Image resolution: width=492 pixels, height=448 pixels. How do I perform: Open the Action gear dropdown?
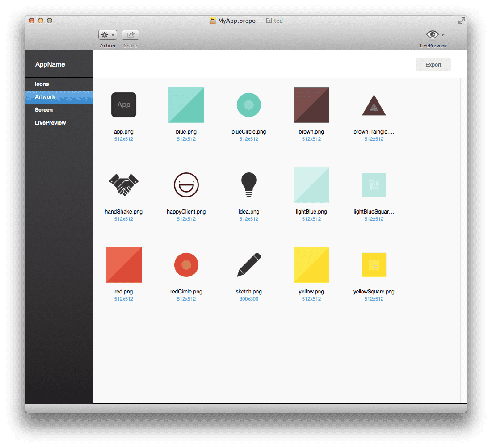coord(108,35)
